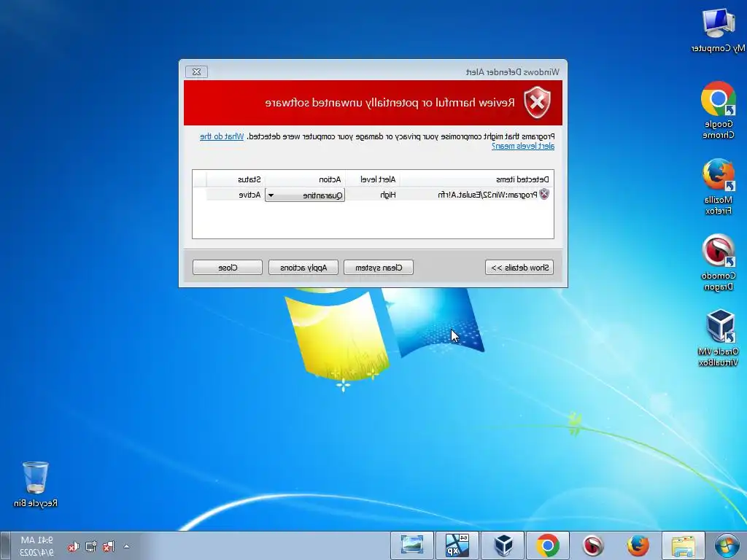Open Action Center flag in tray
Screen dimensions: 747x560
tap(109, 546)
